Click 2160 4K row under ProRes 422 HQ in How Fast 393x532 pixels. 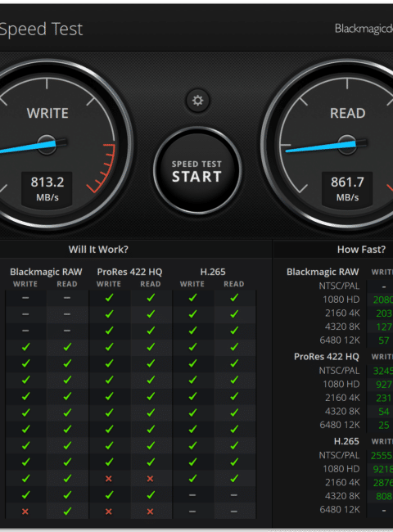tap(342, 398)
